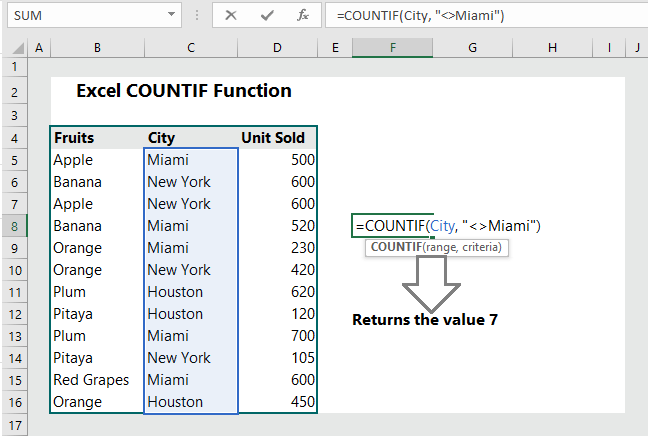Select column C header
Viewport: 648px width, 436px height.
point(191,48)
